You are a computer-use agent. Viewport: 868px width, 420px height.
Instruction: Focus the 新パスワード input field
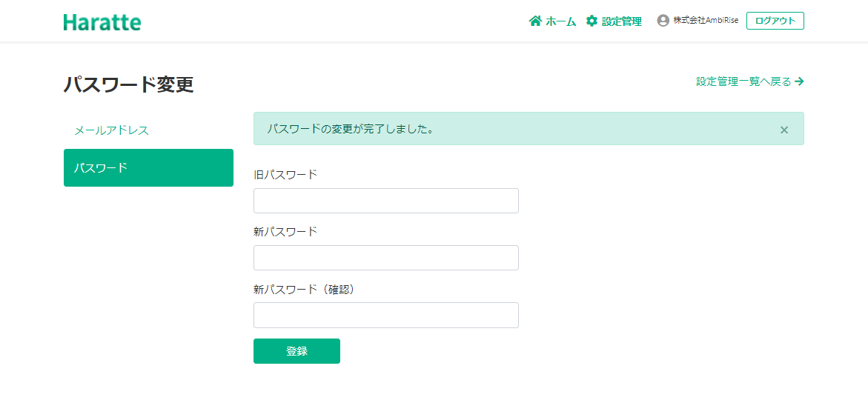(x=385, y=258)
